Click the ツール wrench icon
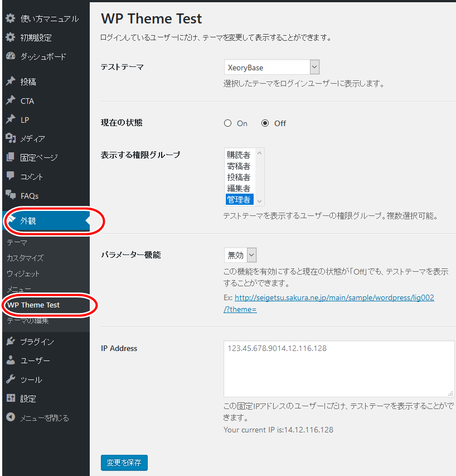Viewport: 456px width, 476px height. (10, 379)
